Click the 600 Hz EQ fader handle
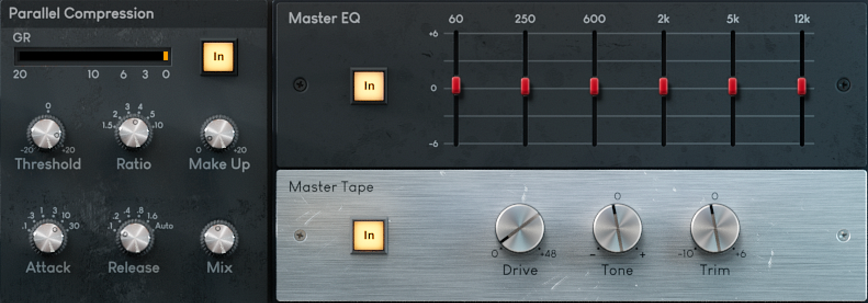This screenshot has width=868, height=303. pos(594,85)
